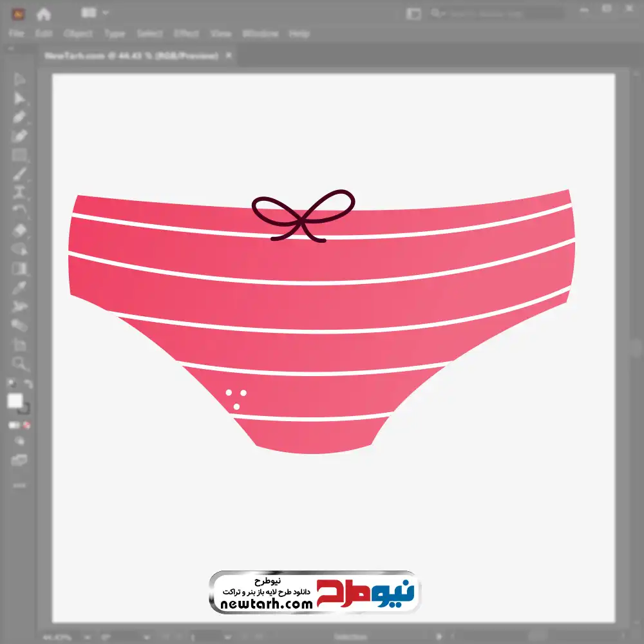Screen dimensions: 644x644
Task: Select the Zoom magnifier tool
Action: pos(19,365)
